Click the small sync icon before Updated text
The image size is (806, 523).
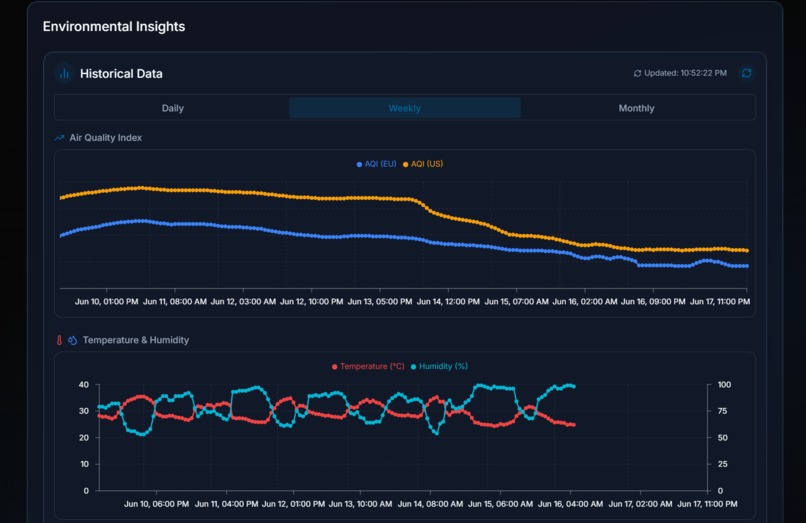click(x=637, y=74)
